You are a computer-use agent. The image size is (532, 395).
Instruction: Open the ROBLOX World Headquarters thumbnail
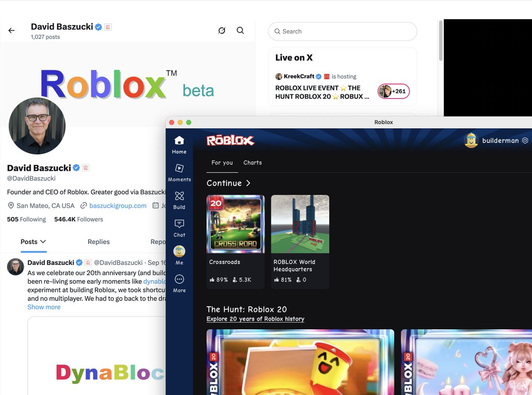[x=300, y=224]
